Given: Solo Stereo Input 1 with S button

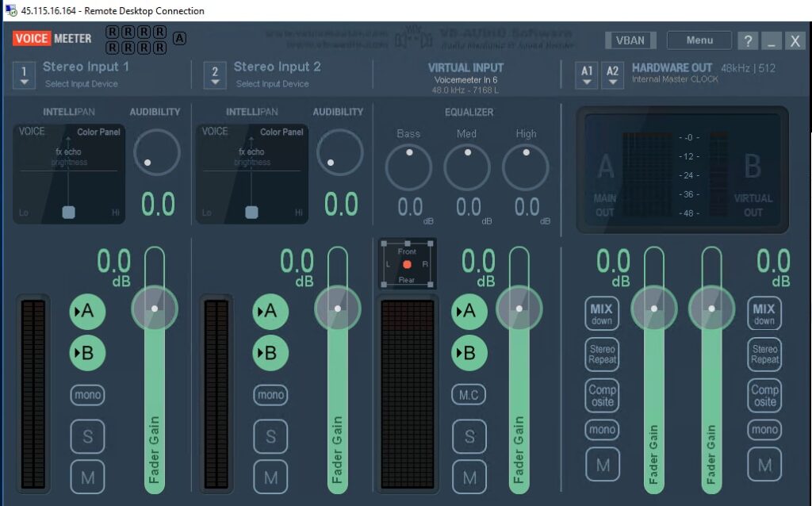Looking at the screenshot, I should coord(87,435).
